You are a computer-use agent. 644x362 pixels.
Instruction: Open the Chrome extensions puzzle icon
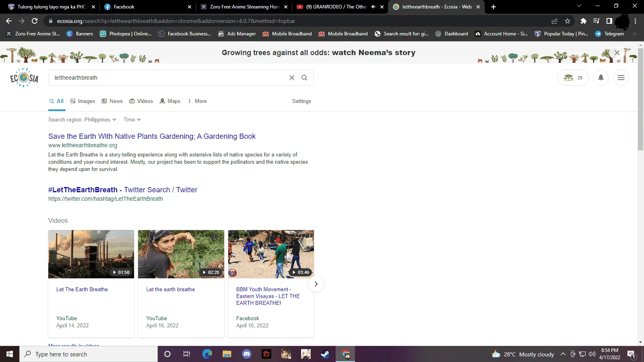[584, 21]
